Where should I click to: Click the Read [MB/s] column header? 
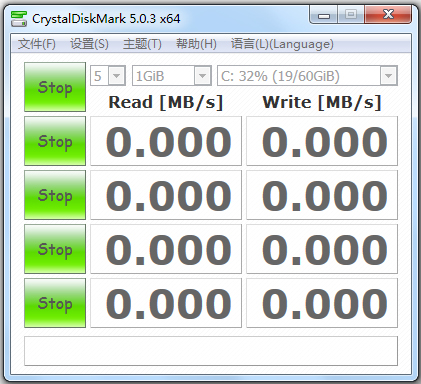(x=166, y=102)
